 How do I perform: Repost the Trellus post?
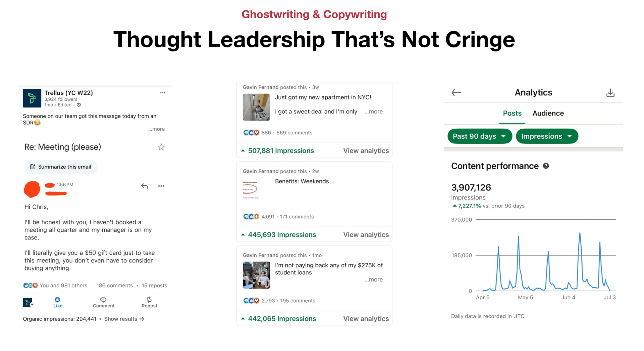[x=149, y=302]
